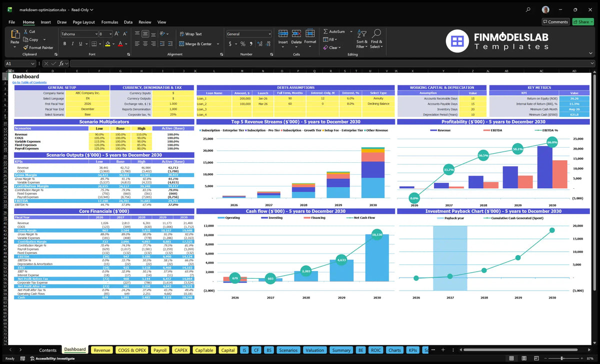The height and width of the screenshot is (364, 600).
Task: Increase the indent
Action: pos(170,44)
